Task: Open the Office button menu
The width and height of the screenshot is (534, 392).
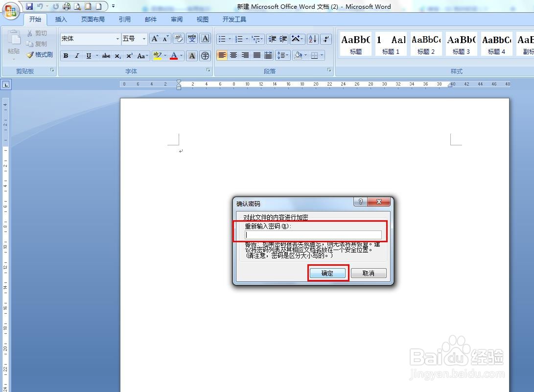Action: (10, 11)
